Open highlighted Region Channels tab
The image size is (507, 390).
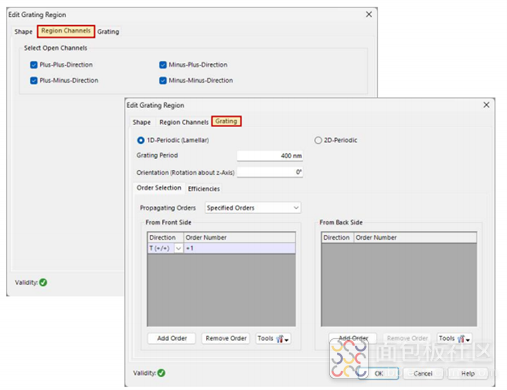point(66,31)
